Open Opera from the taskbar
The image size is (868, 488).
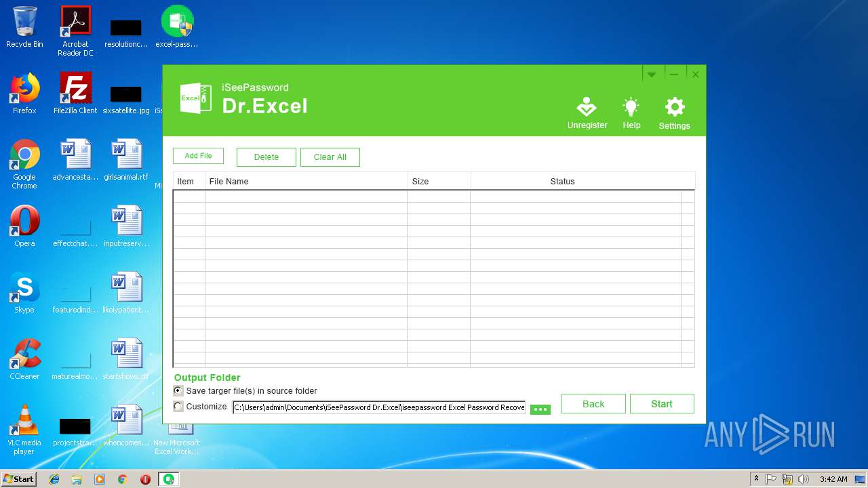point(145,479)
